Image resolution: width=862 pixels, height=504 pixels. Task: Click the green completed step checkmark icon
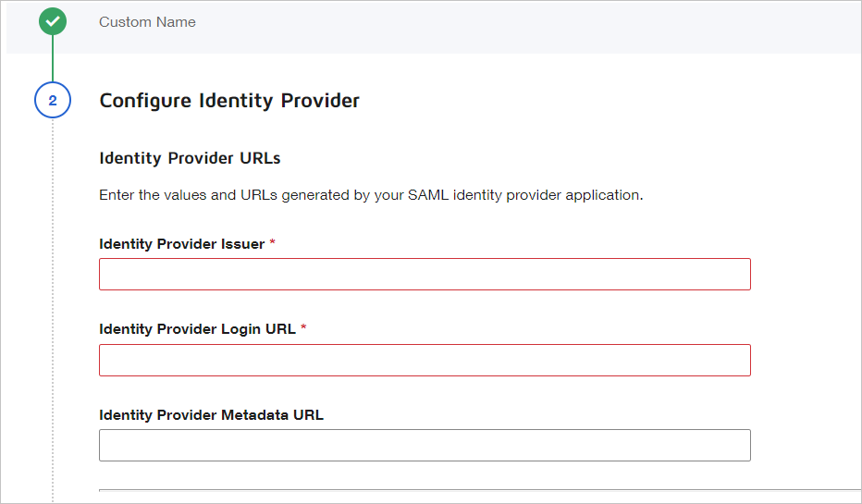pyautogui.click(x=53, y=21)
